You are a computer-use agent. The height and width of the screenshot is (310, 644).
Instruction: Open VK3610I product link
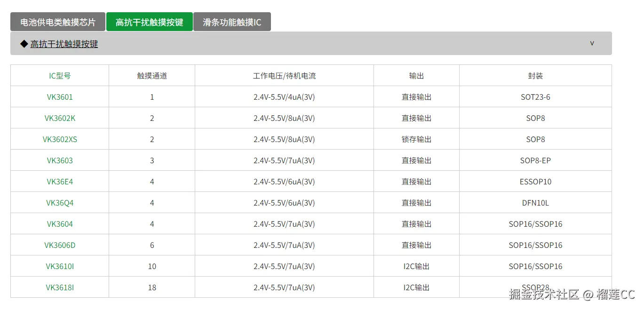coord(60,266)
